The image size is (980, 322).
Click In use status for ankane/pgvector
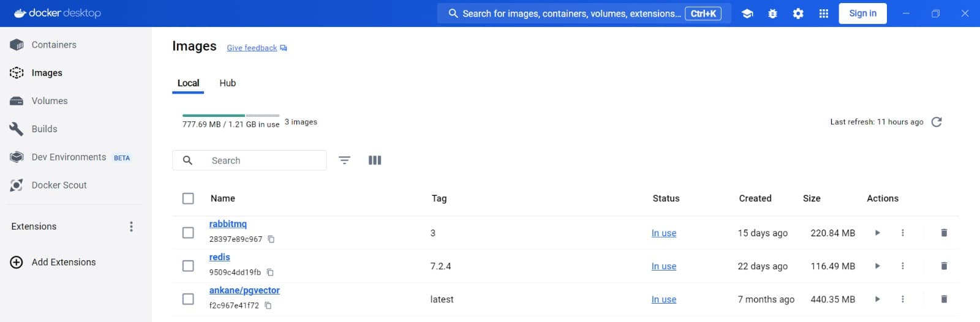(x=664, y=299)
